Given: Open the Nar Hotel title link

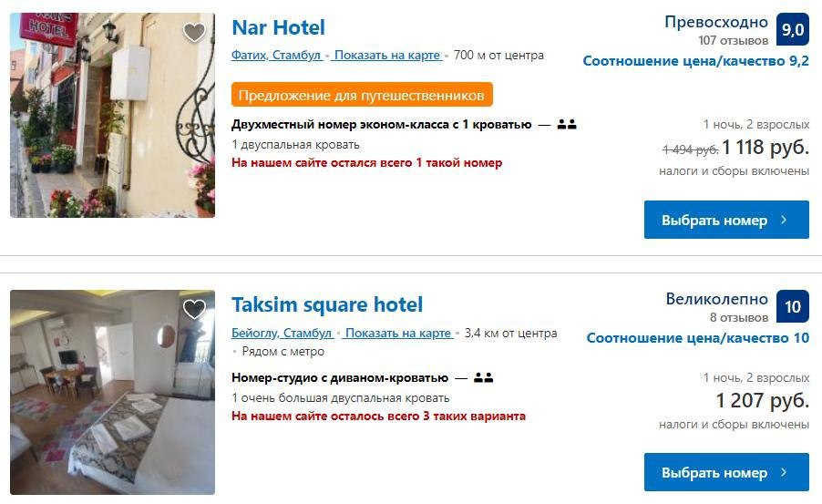Looking at the screenshot, I should pyautogui.click(x=278, y=27).
